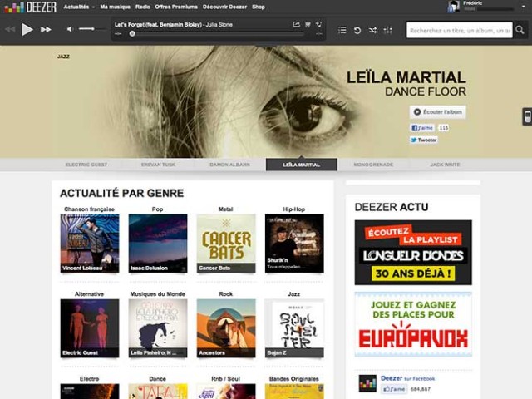
Task: Open the Electric Guest album cover
Action: pyautogui.click(x=90, y=328)
